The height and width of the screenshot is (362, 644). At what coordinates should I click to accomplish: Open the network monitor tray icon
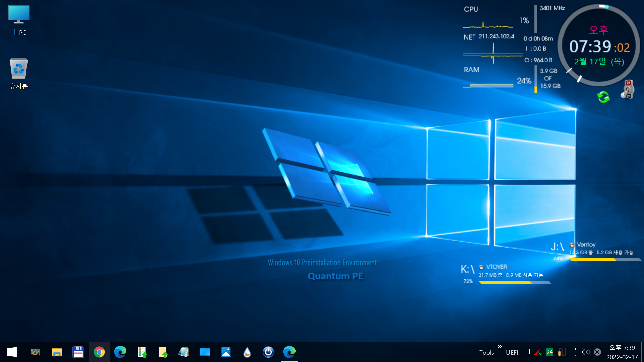click(x=526, y=352)
